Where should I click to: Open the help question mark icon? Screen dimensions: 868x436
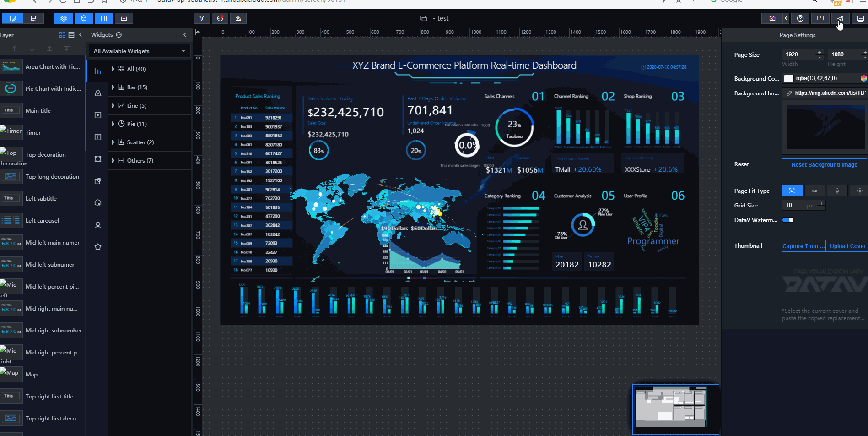click(800, 18)
